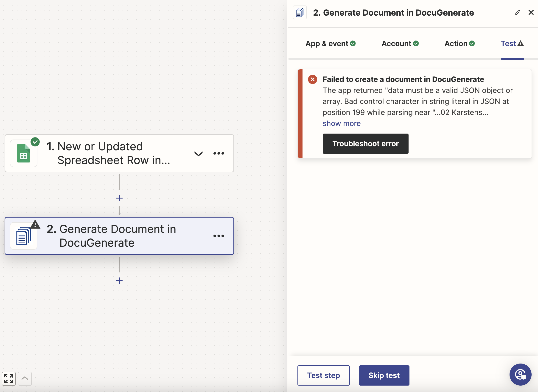The height and width of the screenshot is (392, 538).
Task: Click the Google Sheets icon on step 1
Action: (x=24, y=153)
